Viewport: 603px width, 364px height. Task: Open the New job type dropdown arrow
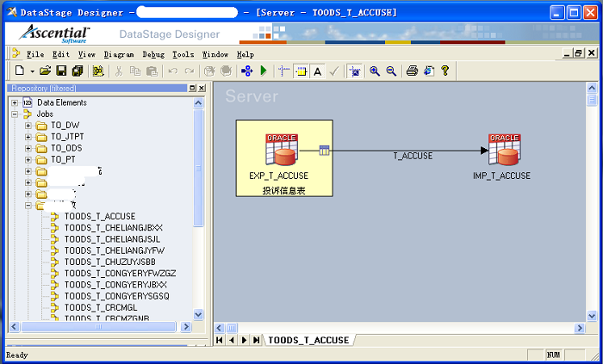coord(33,71)
